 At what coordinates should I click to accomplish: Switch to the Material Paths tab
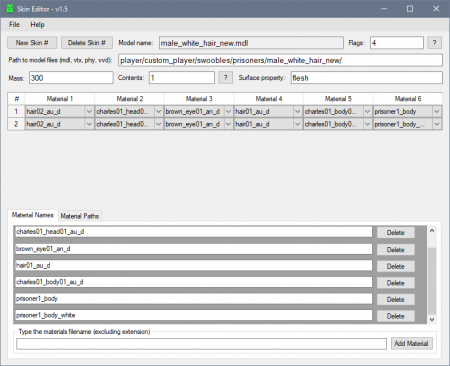(x=80, y=216)
